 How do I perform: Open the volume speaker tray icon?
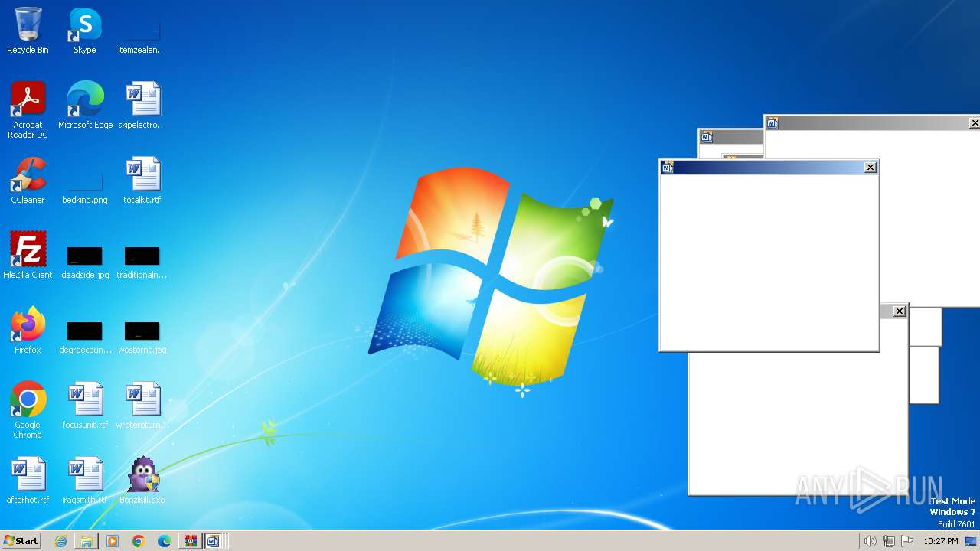(x=870, y=541)
